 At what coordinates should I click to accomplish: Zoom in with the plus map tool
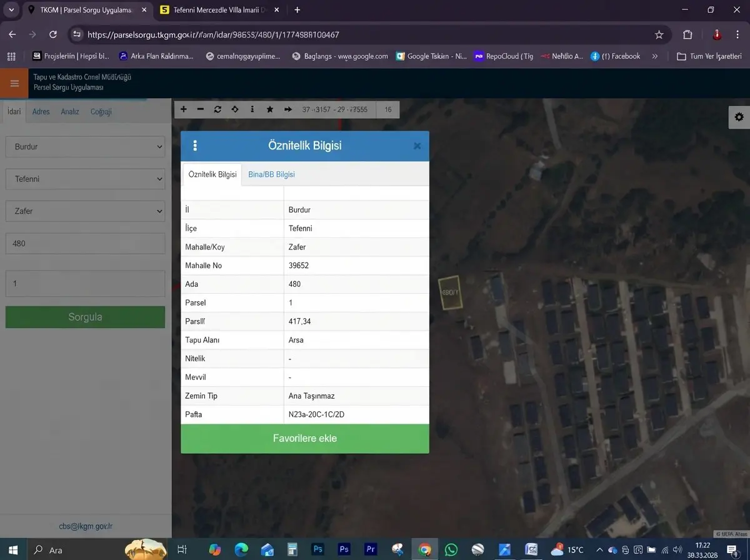tap(184, 109)
